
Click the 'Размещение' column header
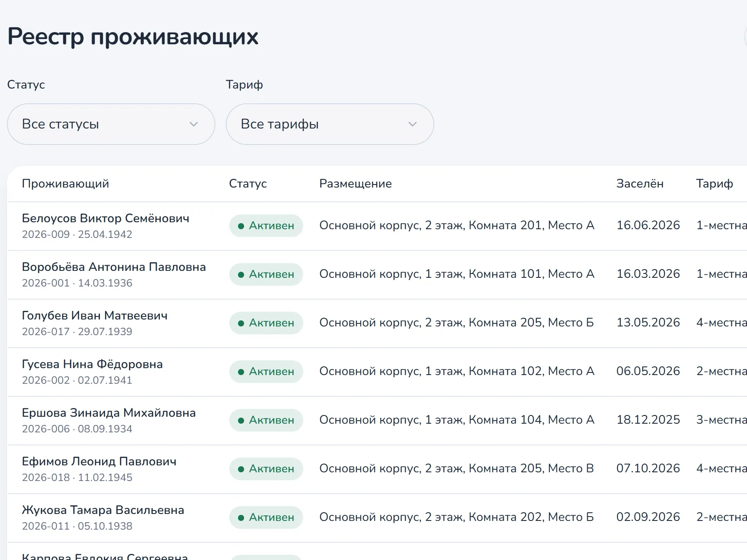(356, 184)
